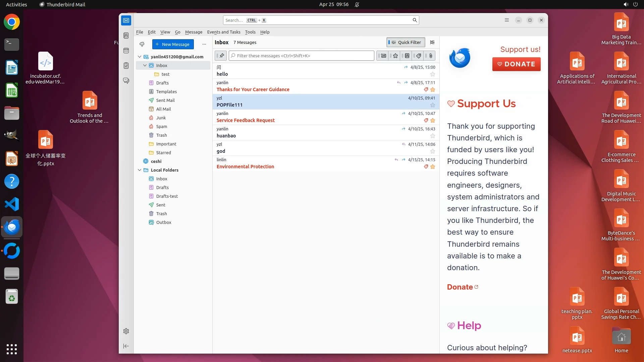Open Thunderbird settings gear in sidebar

click(126, 331)
